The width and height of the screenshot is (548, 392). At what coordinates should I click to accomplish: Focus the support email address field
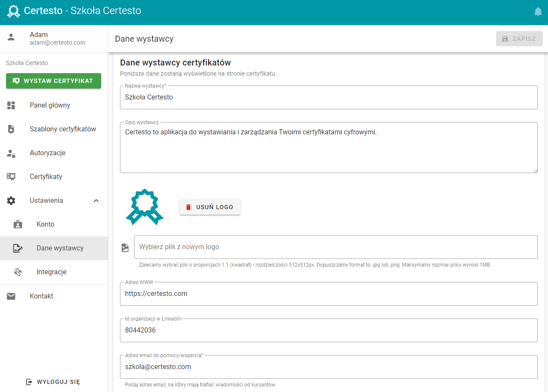coord(329,367)
